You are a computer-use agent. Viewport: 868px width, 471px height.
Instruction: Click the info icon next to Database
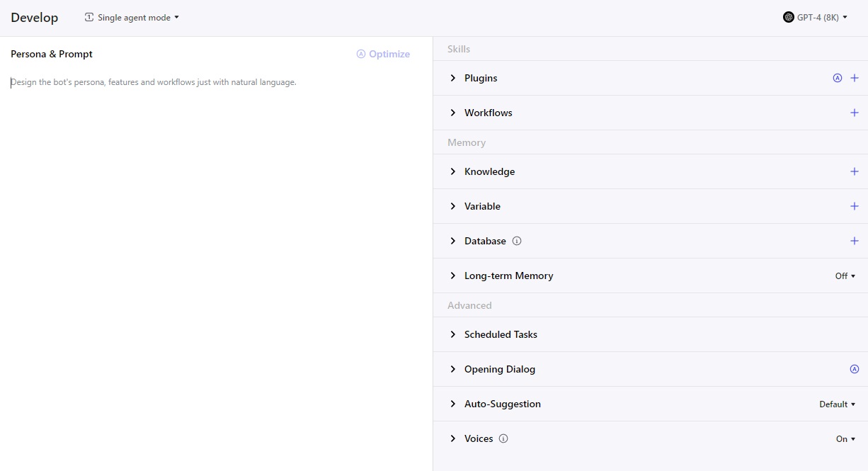(x=517, y=241)
